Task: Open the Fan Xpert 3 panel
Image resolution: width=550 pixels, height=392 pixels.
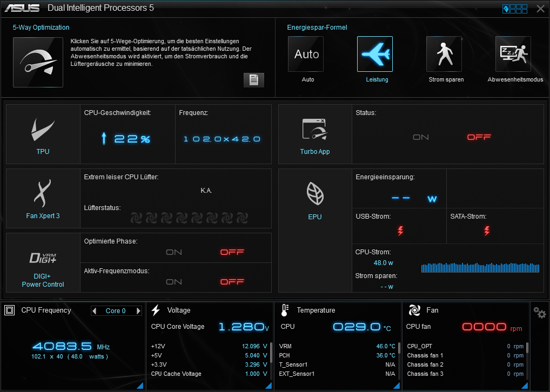Action: click(43, 199)
